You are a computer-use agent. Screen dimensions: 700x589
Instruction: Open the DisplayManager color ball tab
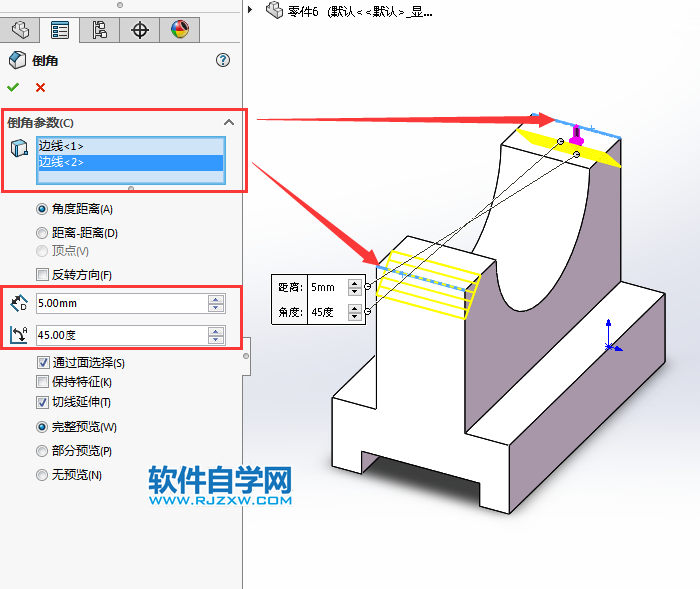179,29
